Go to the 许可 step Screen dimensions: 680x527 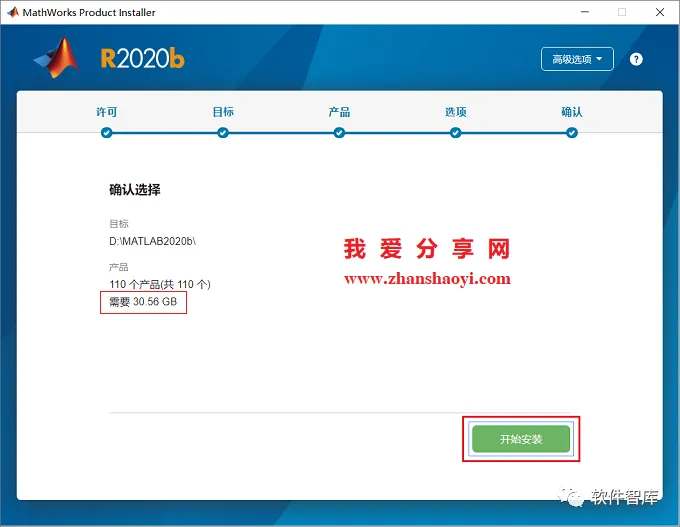point(107,112)
